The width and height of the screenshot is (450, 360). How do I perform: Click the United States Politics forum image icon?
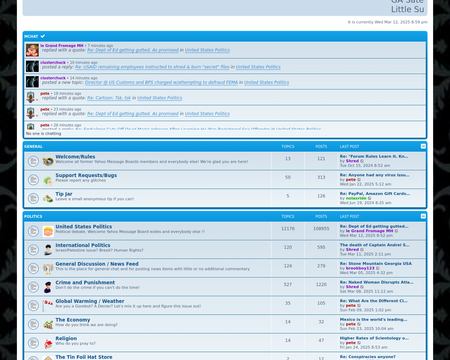point(48,231)
